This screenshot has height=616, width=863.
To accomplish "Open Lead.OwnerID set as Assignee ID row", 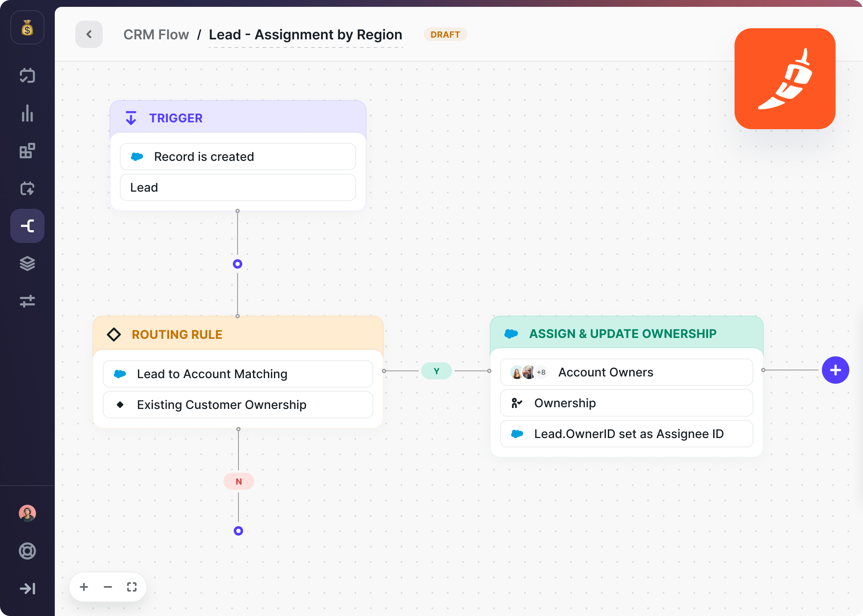I will pos(627,434).
